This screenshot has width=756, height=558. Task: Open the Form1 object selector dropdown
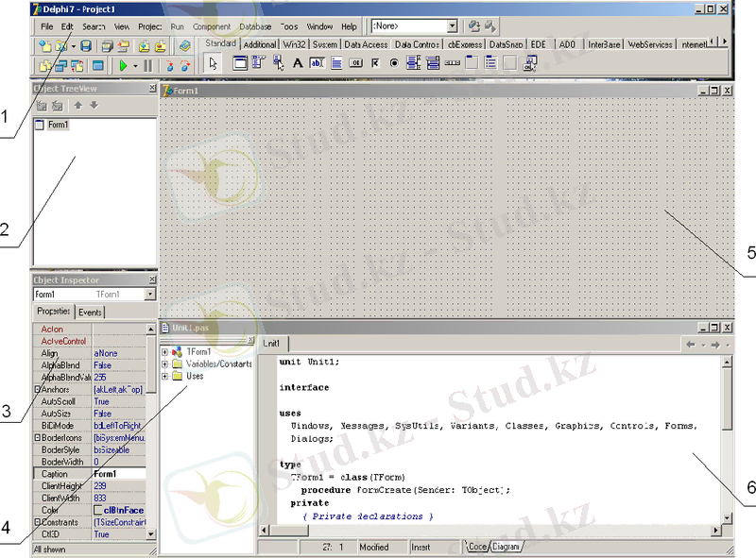tap(149, 295)
